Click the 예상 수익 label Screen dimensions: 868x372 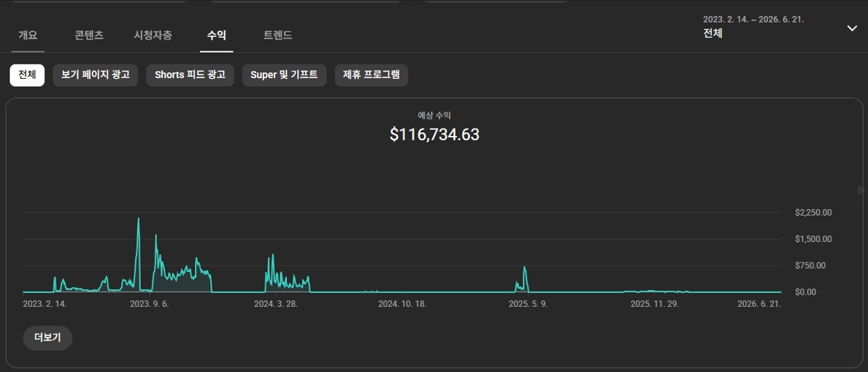coord(434,115)
